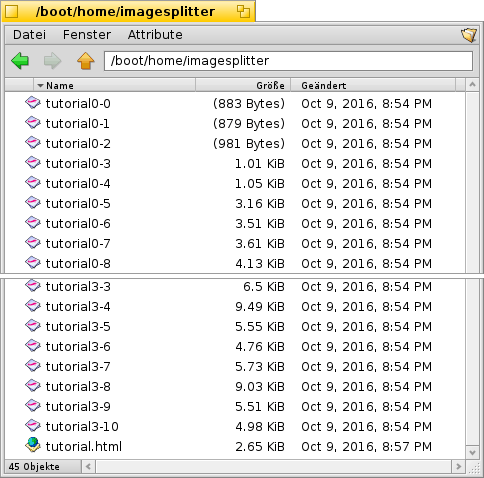
Task: Open the Datei menu
Action: (x=29, y=35)
